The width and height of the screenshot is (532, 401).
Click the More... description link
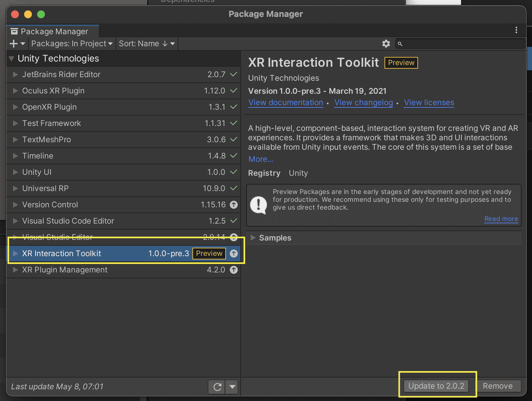point(261,159)
